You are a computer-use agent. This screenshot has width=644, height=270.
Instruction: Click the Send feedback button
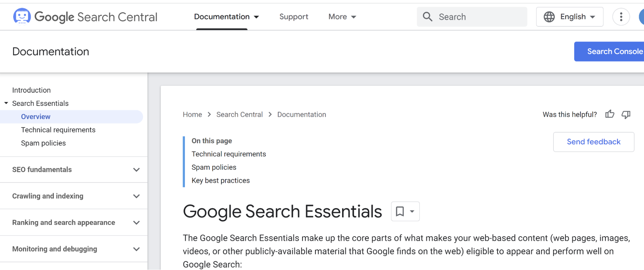coord(593,142)
